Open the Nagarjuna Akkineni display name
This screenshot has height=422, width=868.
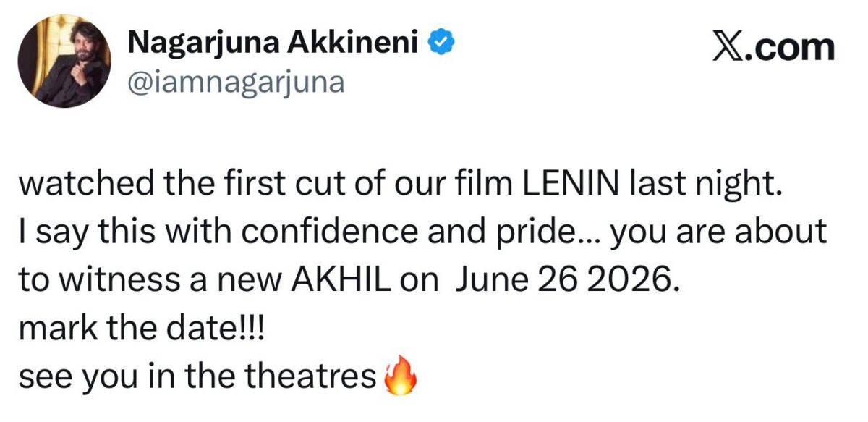275,45
